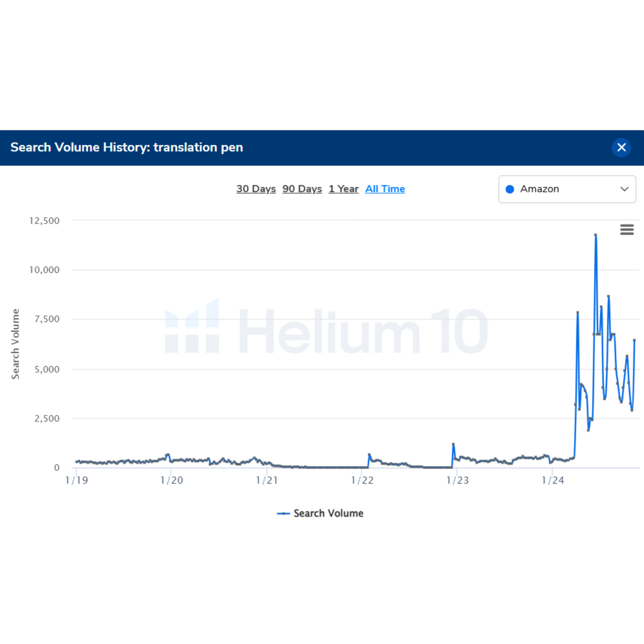Close the Search Volume History dialog

pos(621,148)
